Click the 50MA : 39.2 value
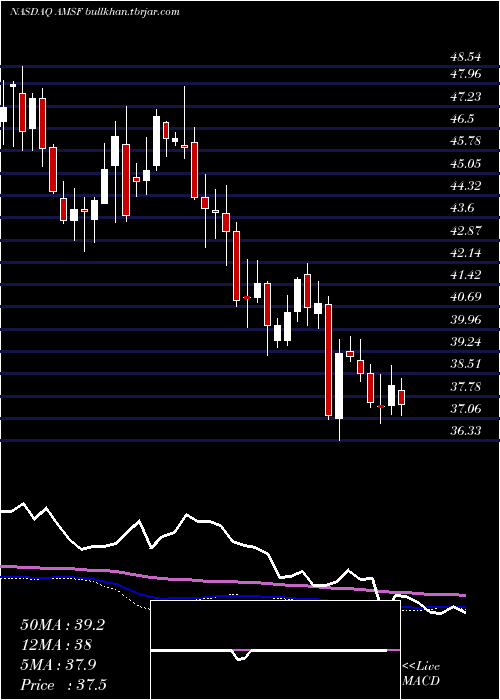 pyautogui.click(x=62, y=625)
